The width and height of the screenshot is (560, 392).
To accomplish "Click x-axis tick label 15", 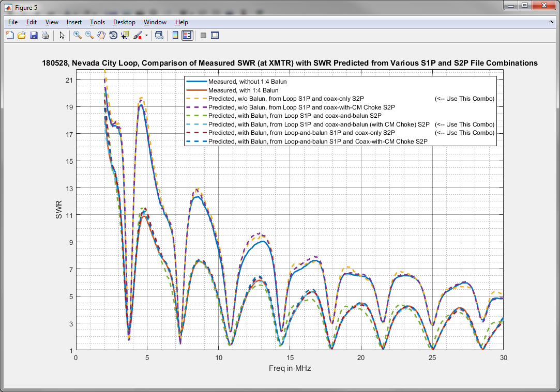I will [x=290, y=358].
